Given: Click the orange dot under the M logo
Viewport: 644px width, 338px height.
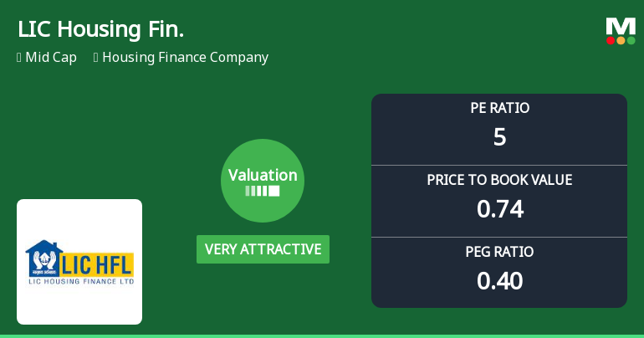Looking at the screenshot, I should pyautogui.click(x=621, y=40).
